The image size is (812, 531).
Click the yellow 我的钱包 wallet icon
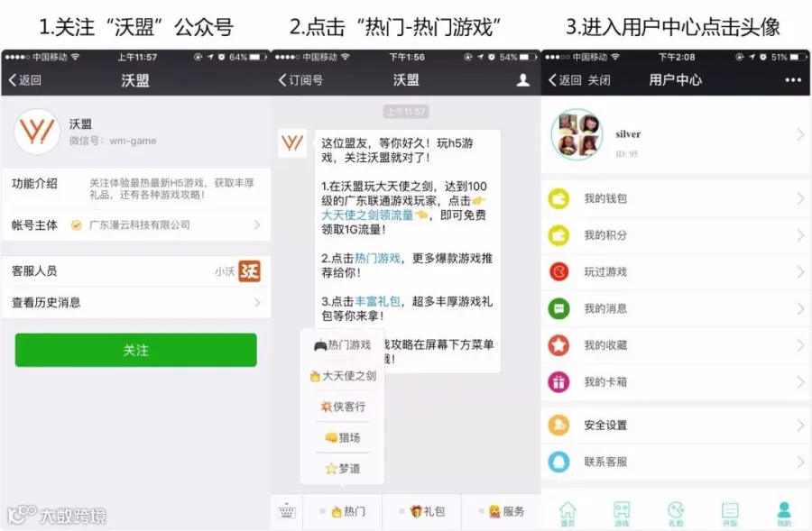click(558, 198)
